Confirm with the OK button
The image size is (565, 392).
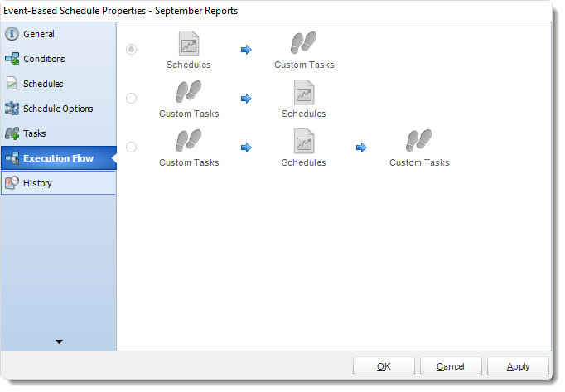pyautogui.click(x=384, y=366)
